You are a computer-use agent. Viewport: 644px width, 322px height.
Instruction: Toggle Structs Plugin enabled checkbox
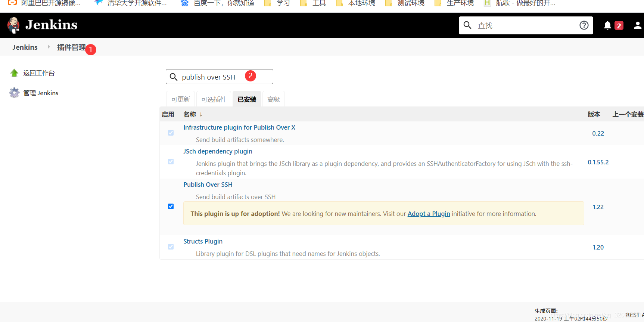(171, 247)
